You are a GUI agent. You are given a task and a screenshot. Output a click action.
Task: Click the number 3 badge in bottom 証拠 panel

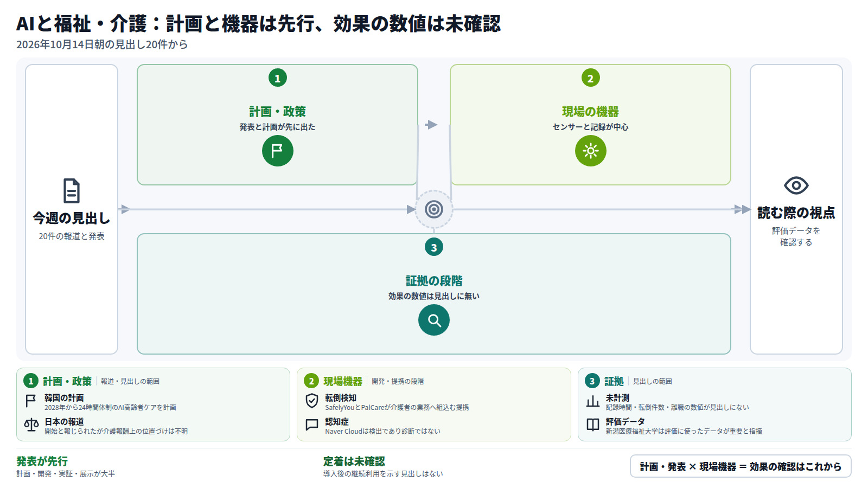(592, 381)
